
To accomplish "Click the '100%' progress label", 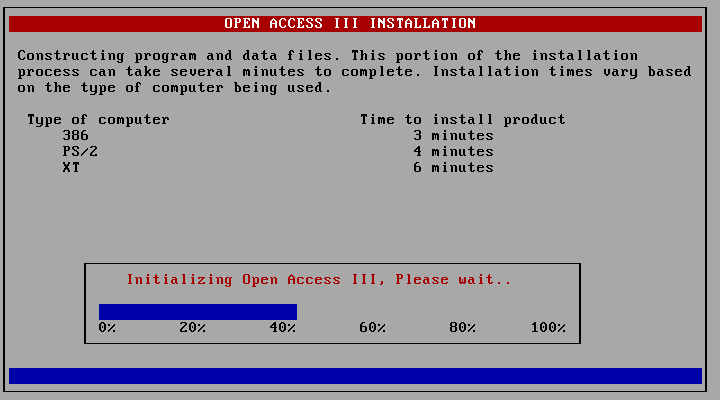I will 548,327.
